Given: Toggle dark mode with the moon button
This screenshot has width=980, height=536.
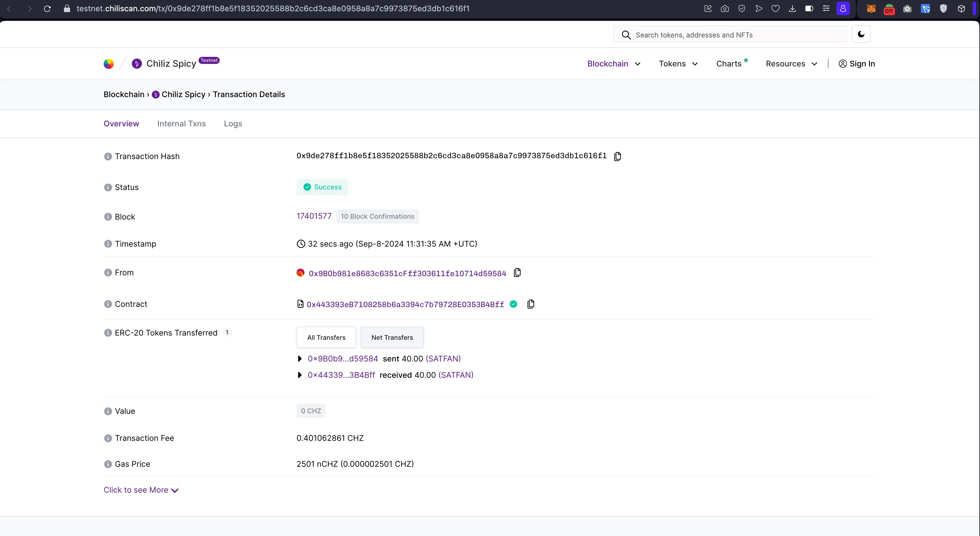Looking at the screenshot, I should point(861,34).
